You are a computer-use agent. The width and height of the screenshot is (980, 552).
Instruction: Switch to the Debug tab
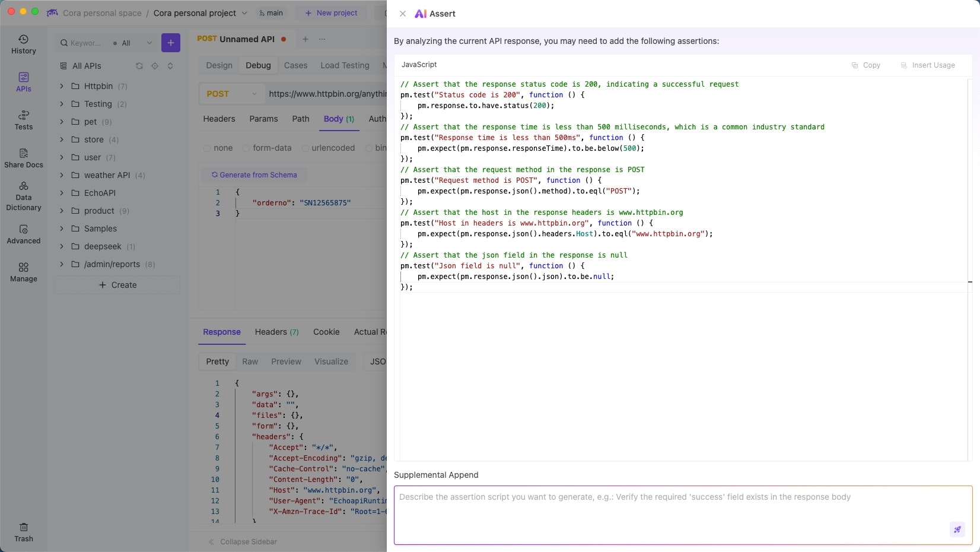[x=259, y=65]
